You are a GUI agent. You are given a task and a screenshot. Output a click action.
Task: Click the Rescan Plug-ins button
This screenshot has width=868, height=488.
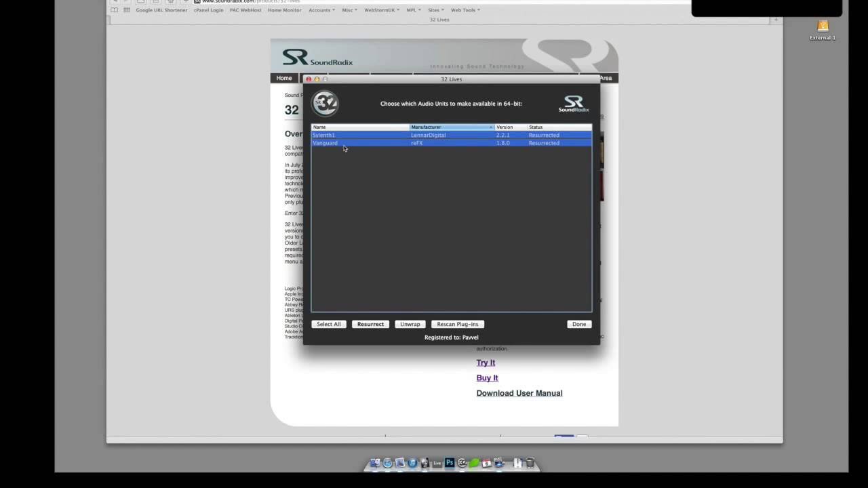click(458, 324)
